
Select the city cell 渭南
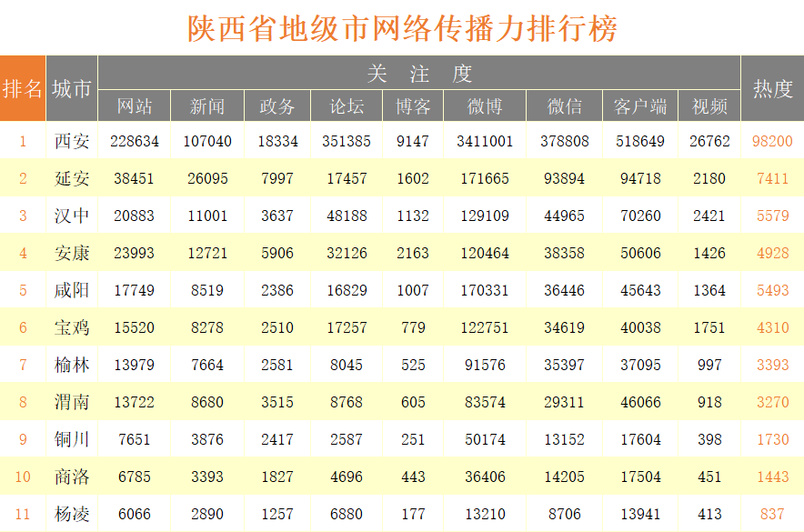[x=72, y=402]
